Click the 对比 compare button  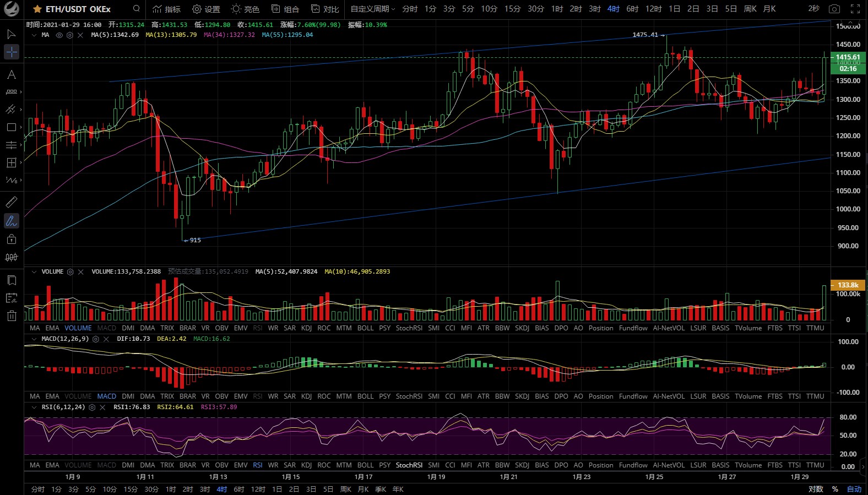(x=325, y=9)
